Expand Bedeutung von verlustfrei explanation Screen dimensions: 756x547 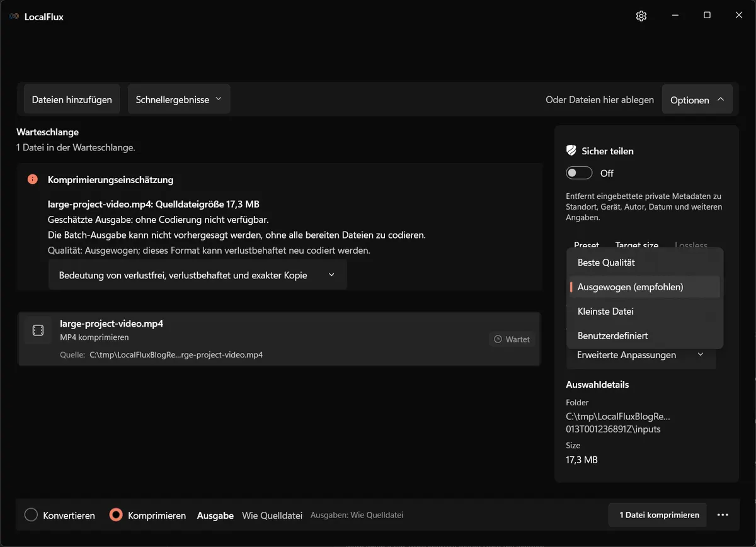coord(197,275)
